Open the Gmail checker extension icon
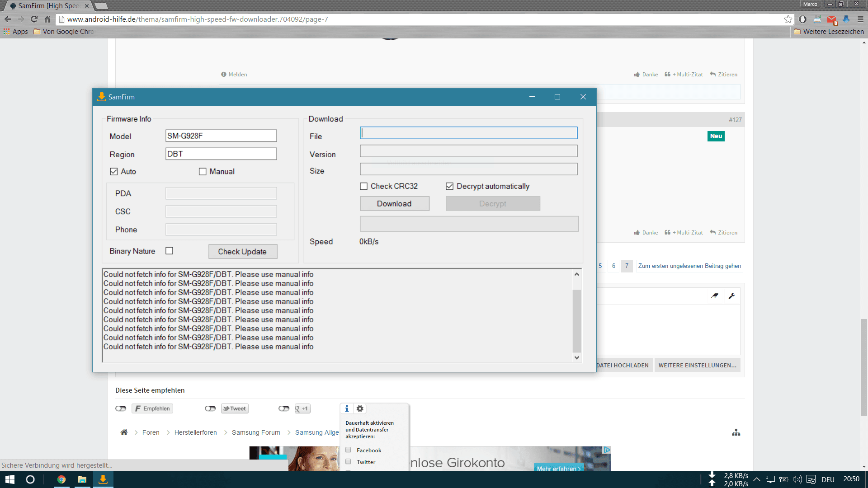Image resolution: width=868 pixels, height=488 pixels. tap(832, 19)
